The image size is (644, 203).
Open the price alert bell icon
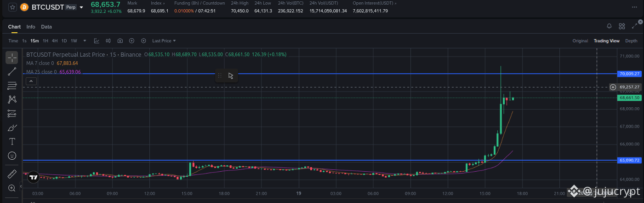(x=609, y=26)
